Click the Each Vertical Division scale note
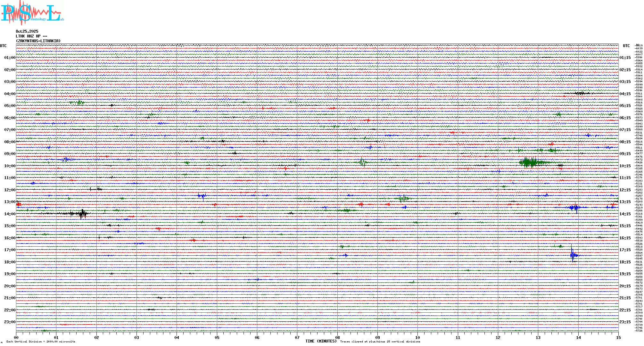644x346 pixels. [x=41, y=342]
